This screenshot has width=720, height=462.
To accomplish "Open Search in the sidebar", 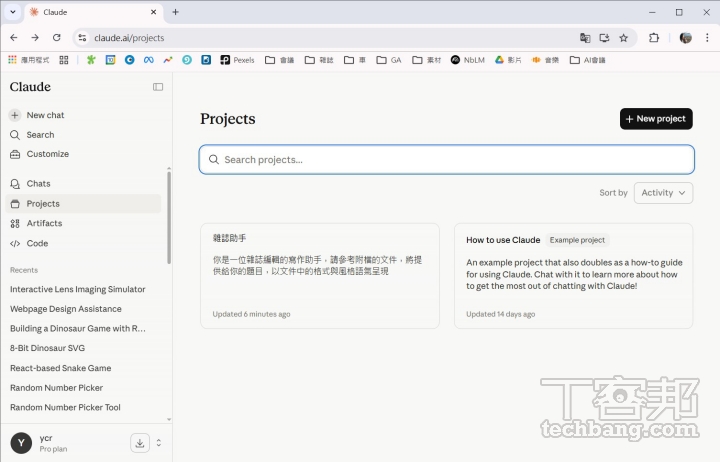I will point(32,135).
